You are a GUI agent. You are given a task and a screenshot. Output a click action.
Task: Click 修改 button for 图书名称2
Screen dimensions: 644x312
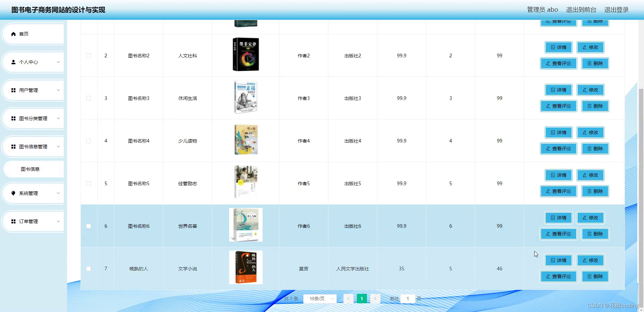[x=590, y=47]
